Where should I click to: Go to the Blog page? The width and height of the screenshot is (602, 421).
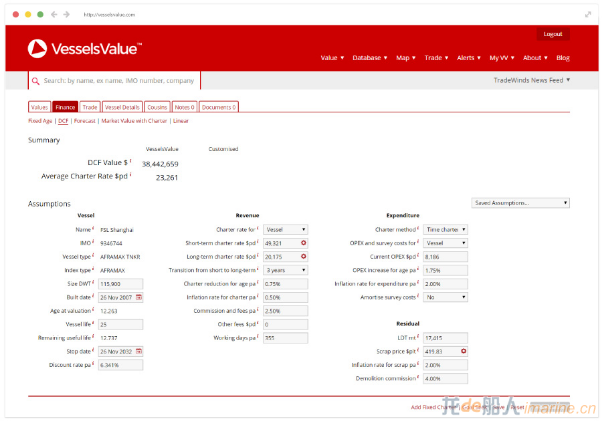[563, 58]
